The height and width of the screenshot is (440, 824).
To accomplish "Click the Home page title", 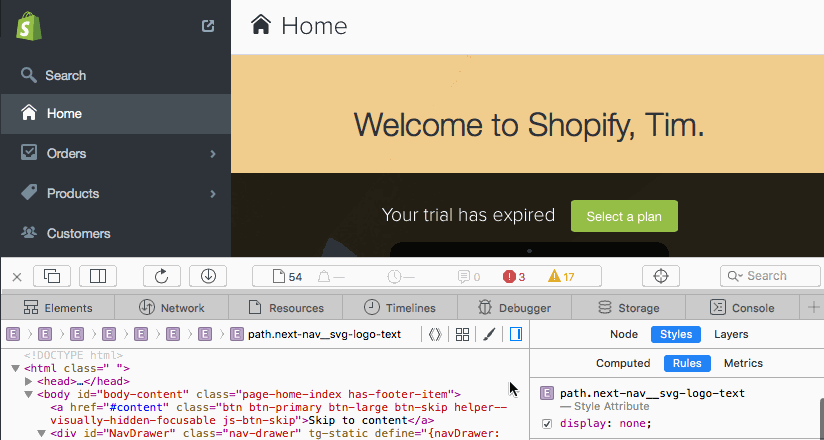I will click(x=314, y=26).
